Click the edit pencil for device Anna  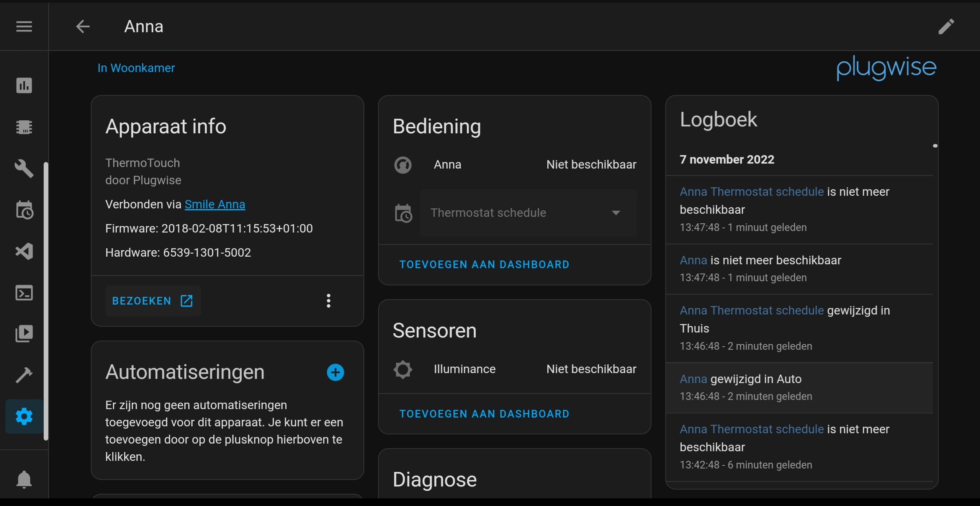pyautogui.click(x=946, y=26)
